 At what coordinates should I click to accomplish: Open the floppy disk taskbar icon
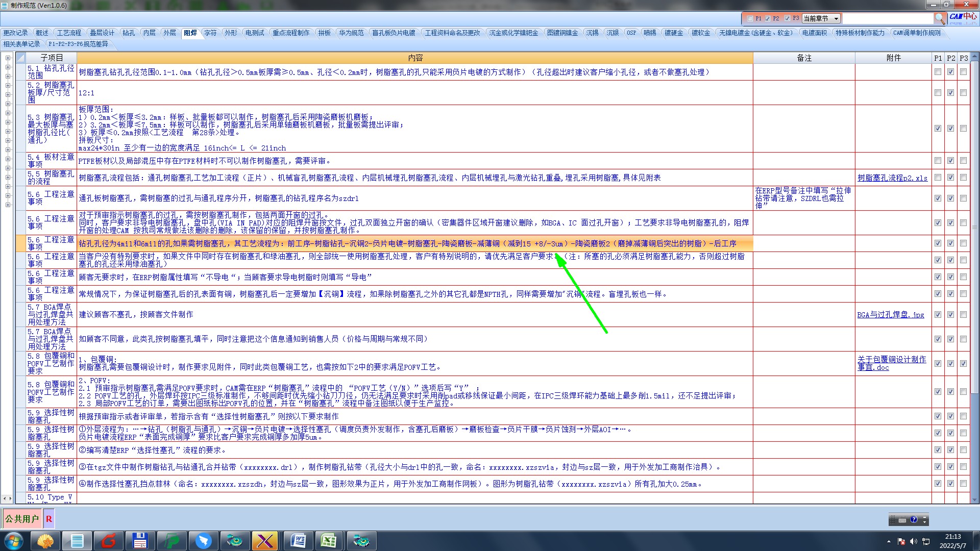pyautogui.click(x=140, y=541)
